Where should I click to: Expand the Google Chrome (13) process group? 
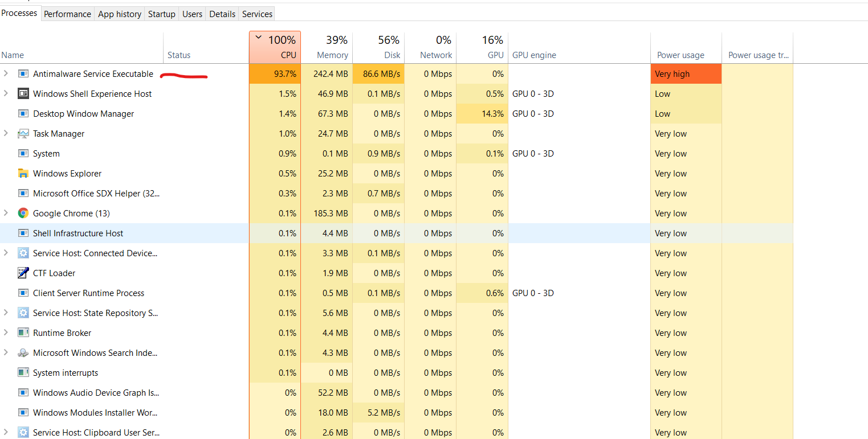[6, 213]
